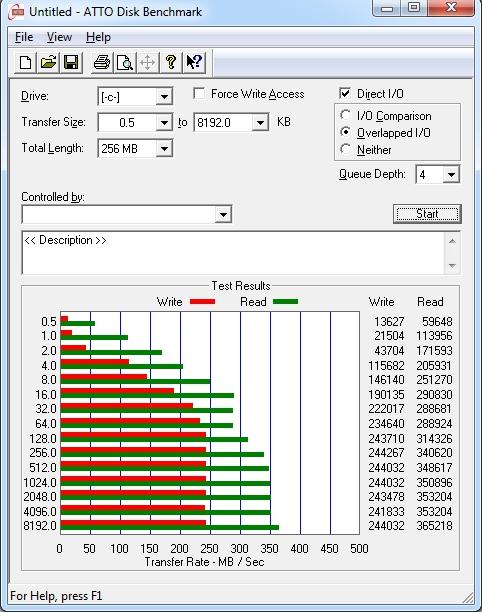The width and height of the screenshot is (482, 612).
Task: Click the New document toolbar icon
Action: pos(25,62)
